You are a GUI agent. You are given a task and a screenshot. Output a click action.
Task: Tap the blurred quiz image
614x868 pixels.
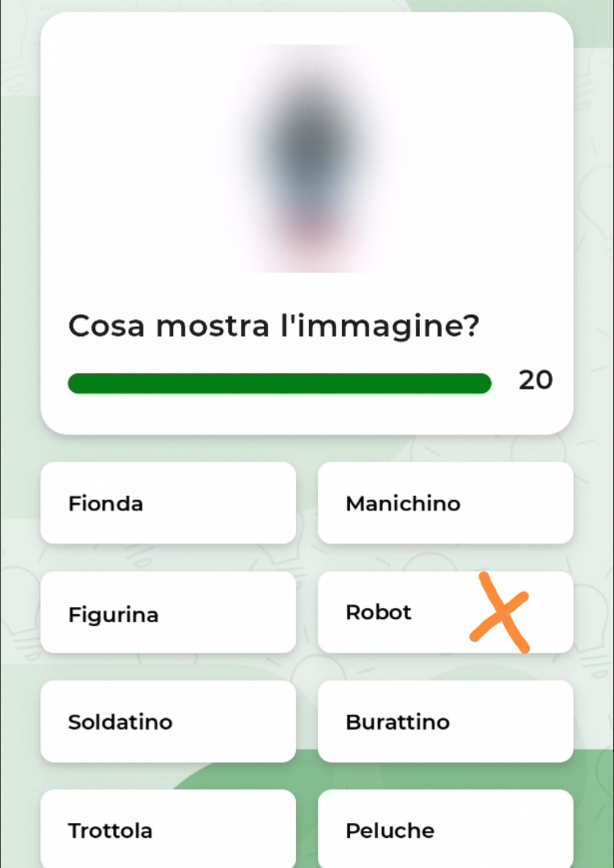pyautogui.click(x=310, y=159)
